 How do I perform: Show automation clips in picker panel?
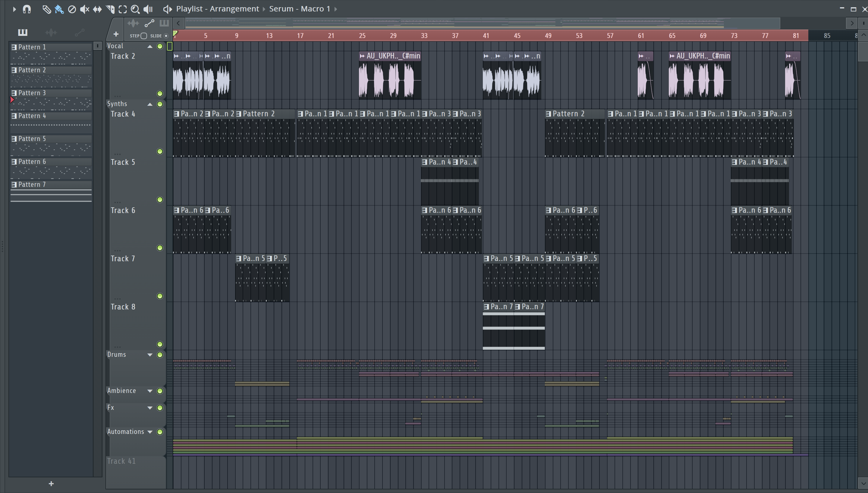tap(80, 32)
